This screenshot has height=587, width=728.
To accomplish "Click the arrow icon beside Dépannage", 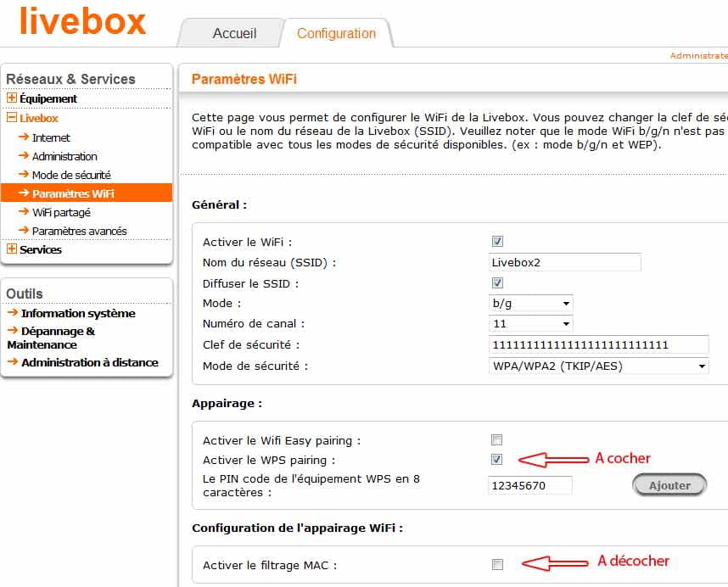I will (13, 330).
